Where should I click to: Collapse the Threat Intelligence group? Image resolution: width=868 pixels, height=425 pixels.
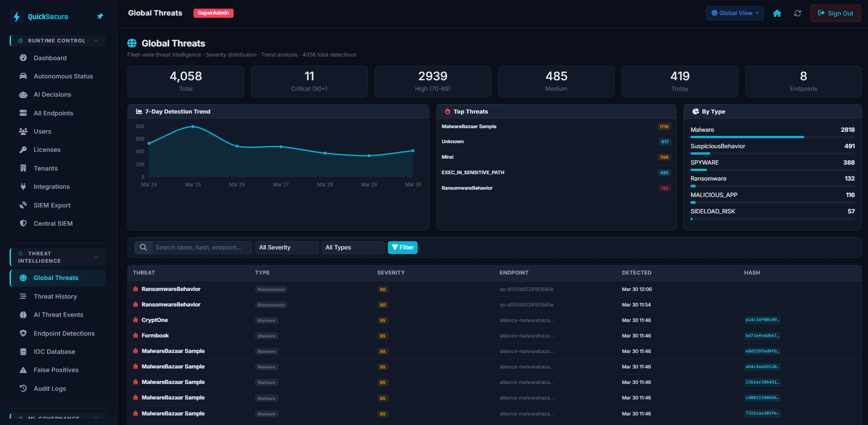click(x=96, y=257)
